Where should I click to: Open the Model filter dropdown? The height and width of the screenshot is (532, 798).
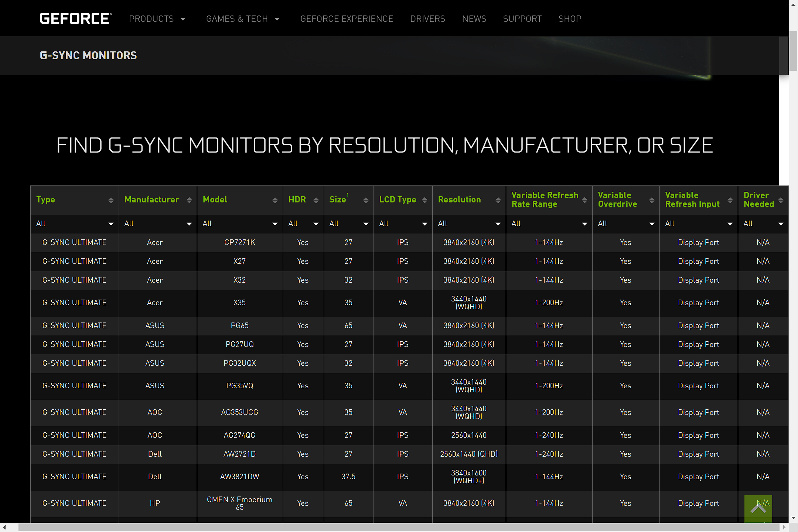click(240, 224)
